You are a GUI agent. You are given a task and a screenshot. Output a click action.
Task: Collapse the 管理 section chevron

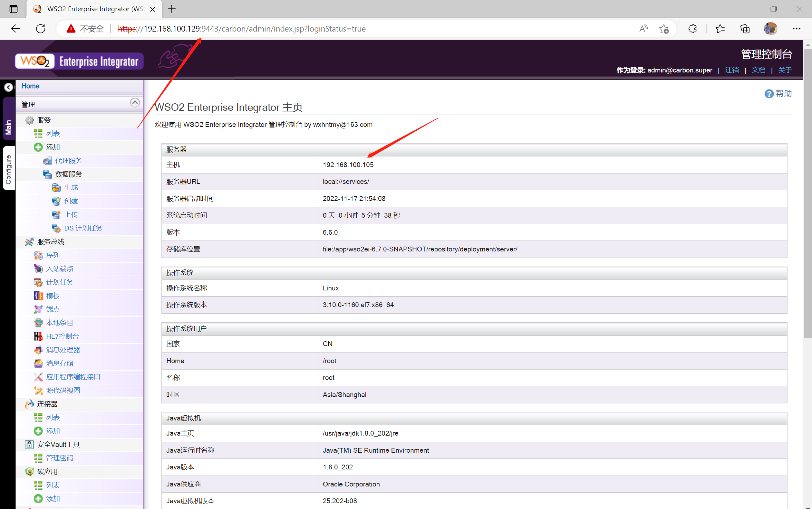pyautogui.click(x=135, y=103)
